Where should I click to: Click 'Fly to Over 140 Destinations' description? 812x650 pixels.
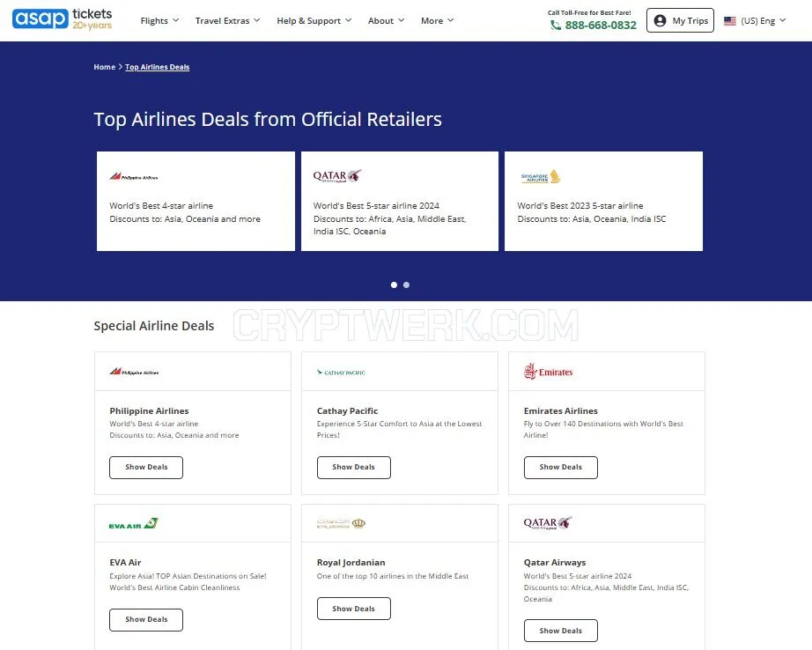coord(603,429)
